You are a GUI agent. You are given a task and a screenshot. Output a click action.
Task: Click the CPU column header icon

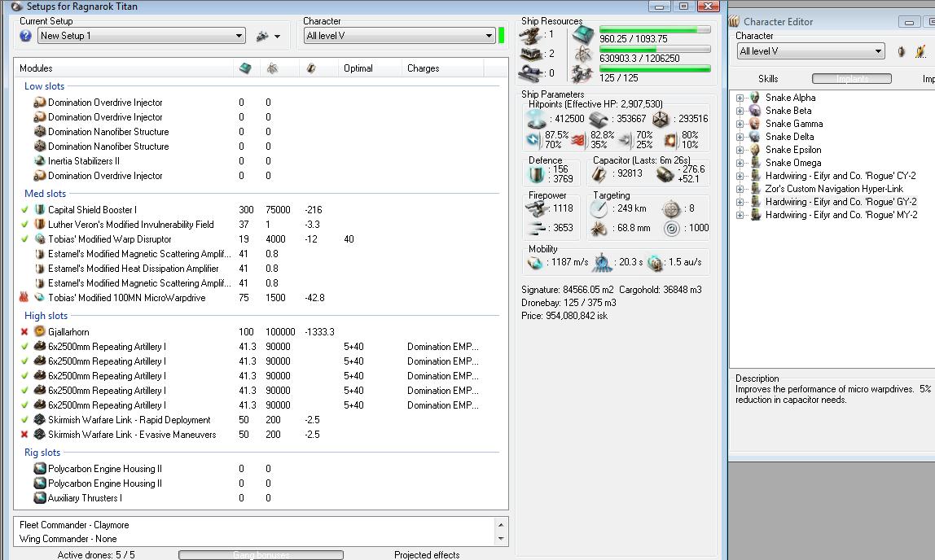click(x=246, y=68)
